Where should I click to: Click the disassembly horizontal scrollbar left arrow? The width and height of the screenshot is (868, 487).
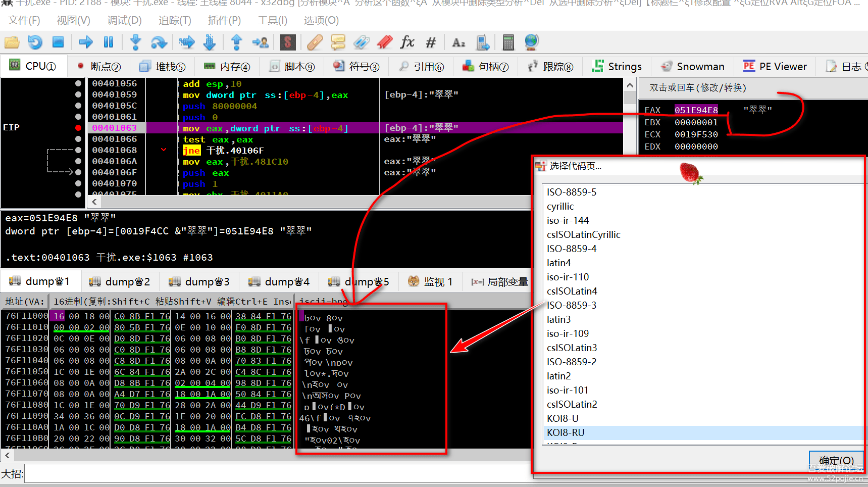[94, 202]
